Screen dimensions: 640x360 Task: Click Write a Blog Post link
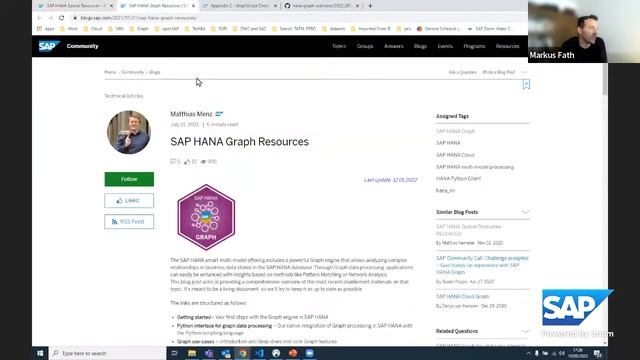coord(498,72)
